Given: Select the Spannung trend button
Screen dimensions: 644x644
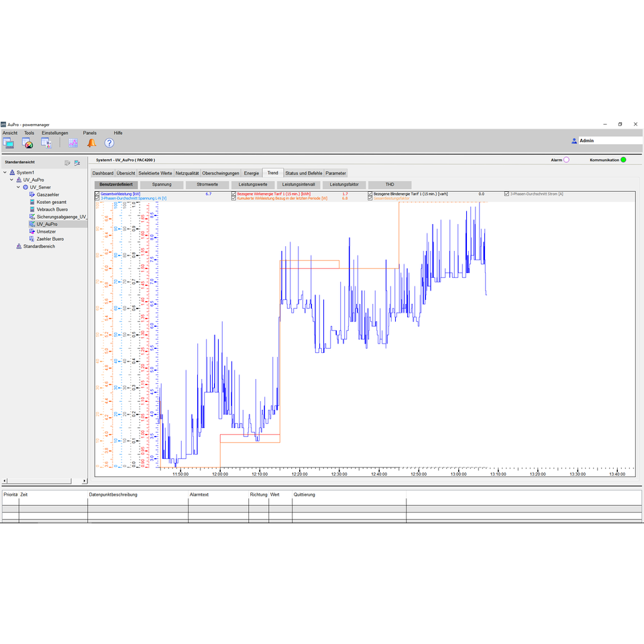Looking at the screenshot, I should click(x=162, y=185).
